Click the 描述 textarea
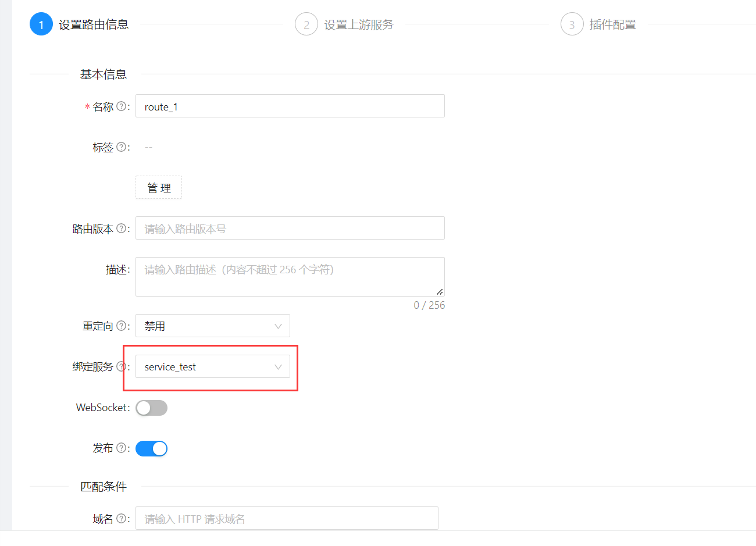Image resolution: width=756 pixels, height=546 pixels. 290,277
